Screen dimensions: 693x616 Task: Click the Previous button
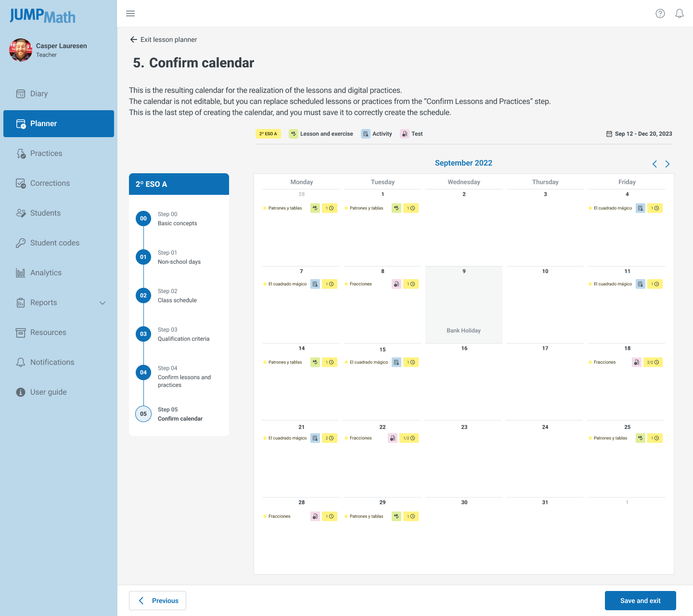[158, 601]
